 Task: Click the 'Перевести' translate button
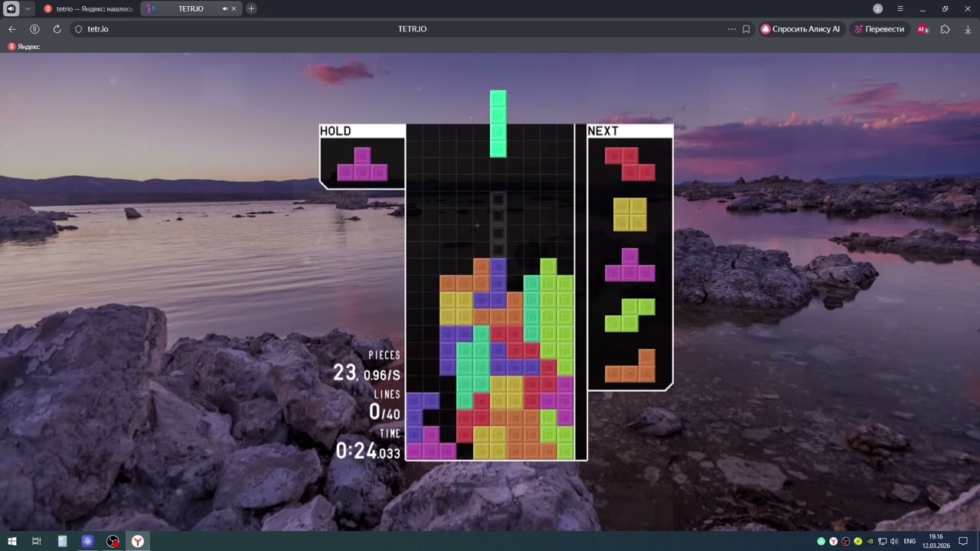click(x=879, y=29)
